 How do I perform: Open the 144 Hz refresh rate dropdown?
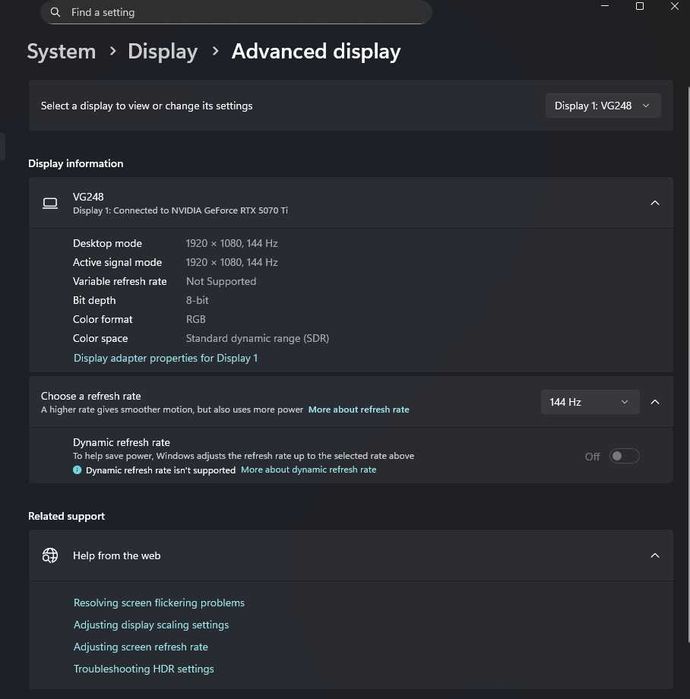click(x=590, y=402)
